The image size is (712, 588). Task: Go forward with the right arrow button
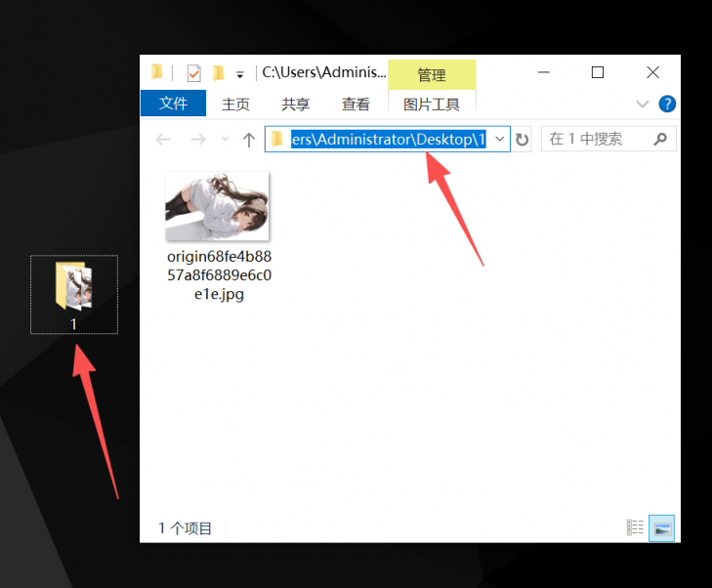(197, 140)
